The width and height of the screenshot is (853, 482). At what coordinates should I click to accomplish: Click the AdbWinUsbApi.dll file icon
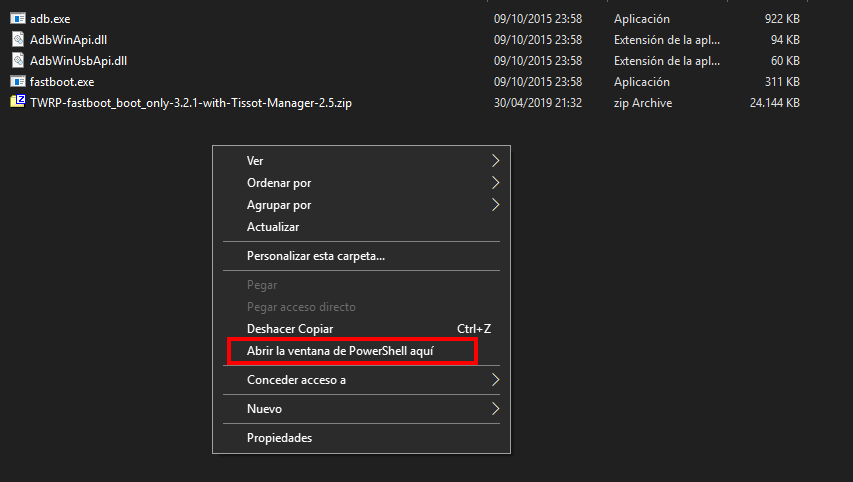pyautogui.click(x=17, y=61)
